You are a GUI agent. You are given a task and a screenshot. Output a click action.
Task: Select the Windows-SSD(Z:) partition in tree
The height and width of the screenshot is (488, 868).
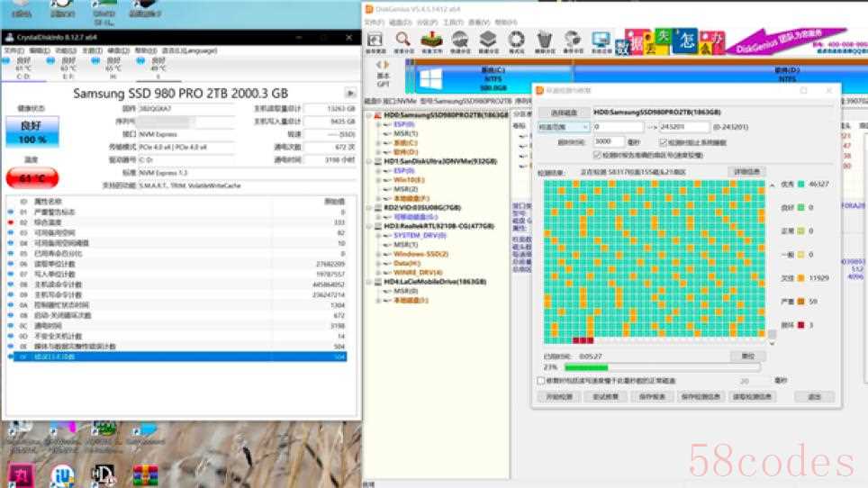click(x=420, y=254)
